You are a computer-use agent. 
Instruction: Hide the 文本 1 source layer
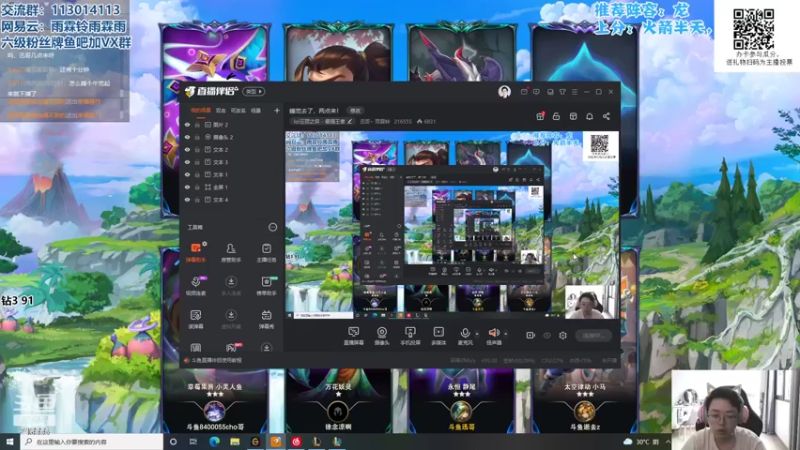(x=187, y=174)
